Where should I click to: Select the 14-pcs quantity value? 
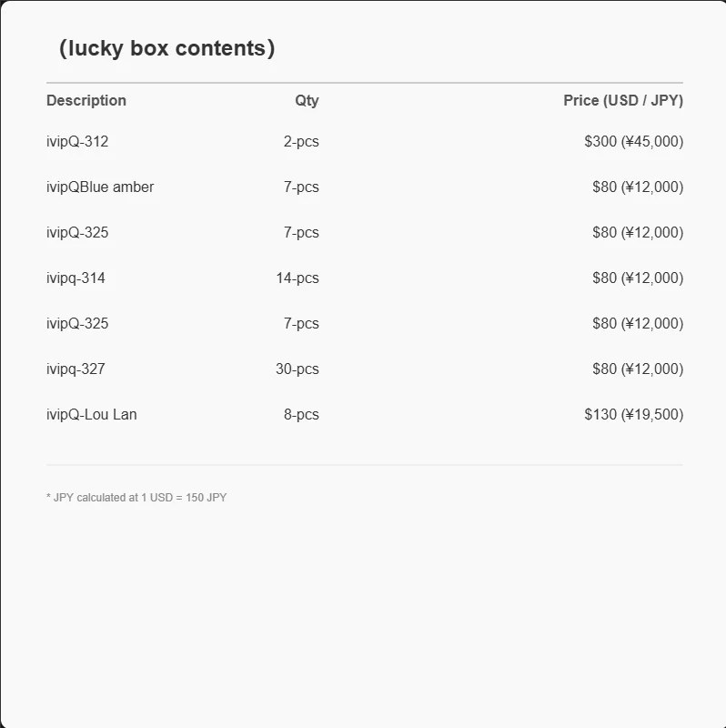(297, 278)
